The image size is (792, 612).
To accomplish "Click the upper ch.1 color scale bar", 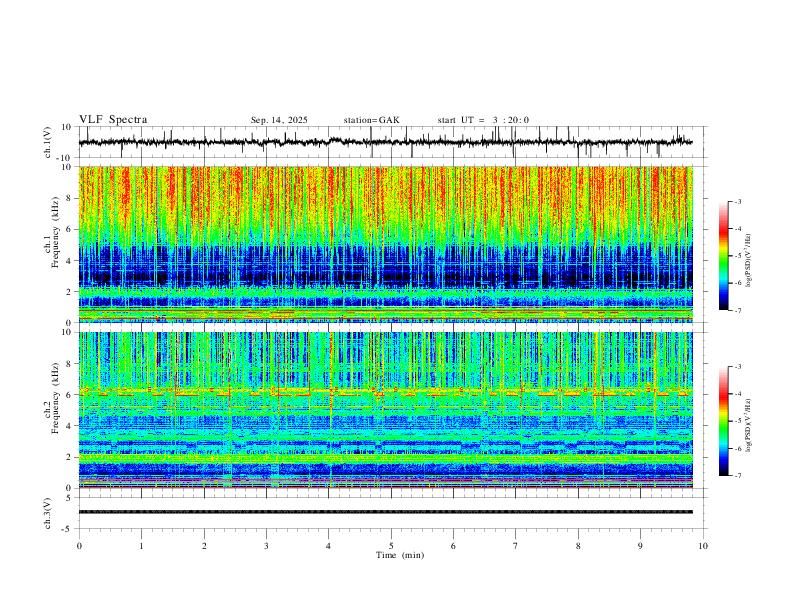I will click(x=723, y=256).
